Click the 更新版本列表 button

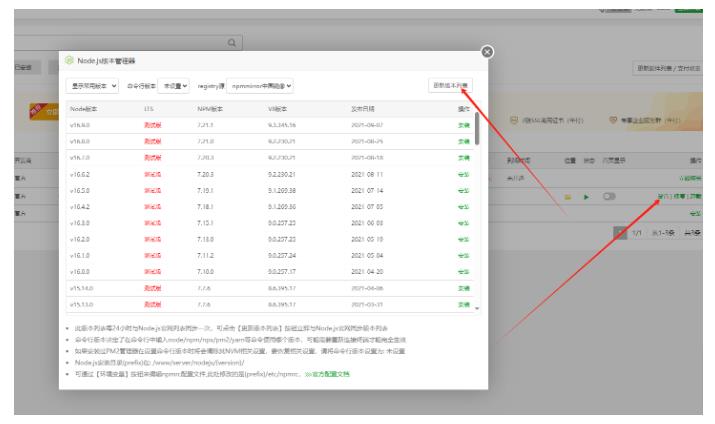pyautogui.click(x=450, y=85)
